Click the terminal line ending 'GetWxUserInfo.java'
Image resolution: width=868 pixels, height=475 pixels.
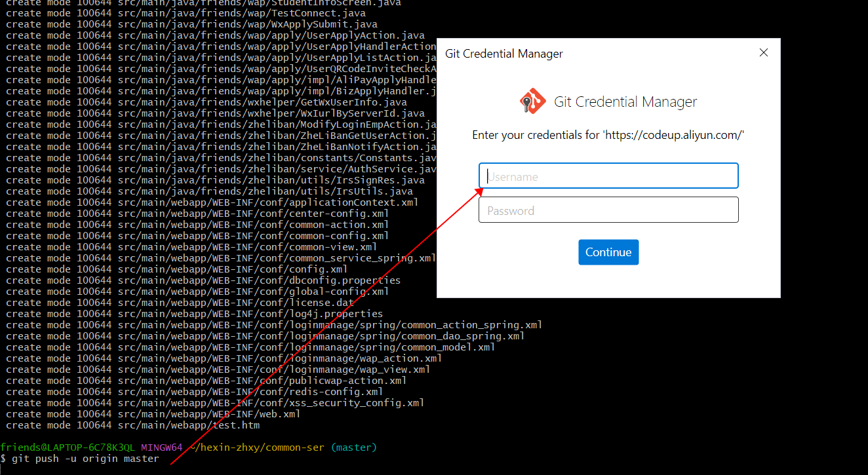coord(207,102)
